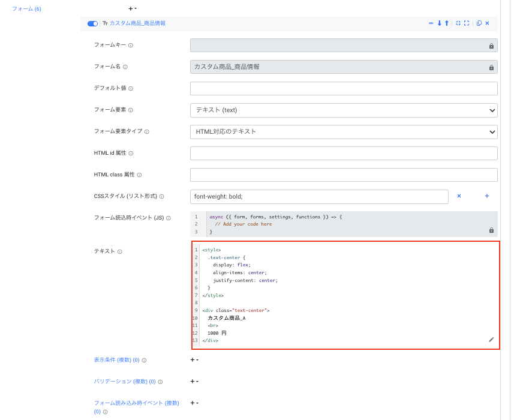Click the locked フォーム名 field カスタム商品_商品情報
Viewport: 517px width, 420px height.
point(344,67)
